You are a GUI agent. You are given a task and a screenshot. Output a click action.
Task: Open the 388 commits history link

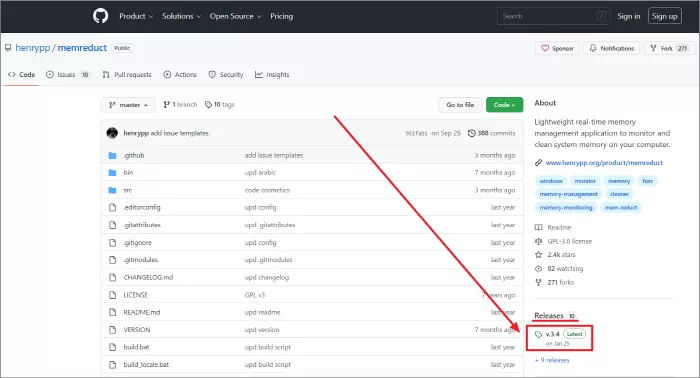click(492, 133)
